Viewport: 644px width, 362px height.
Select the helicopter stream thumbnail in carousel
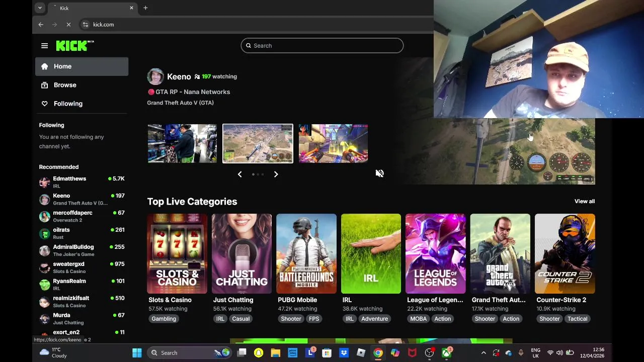point(258,143)
